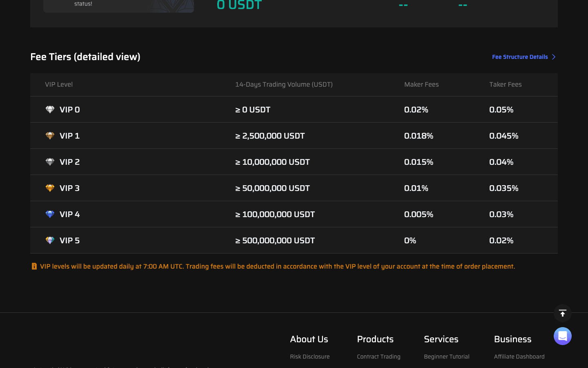Go to Contract Trading page
588x368 pixels.
379,357
